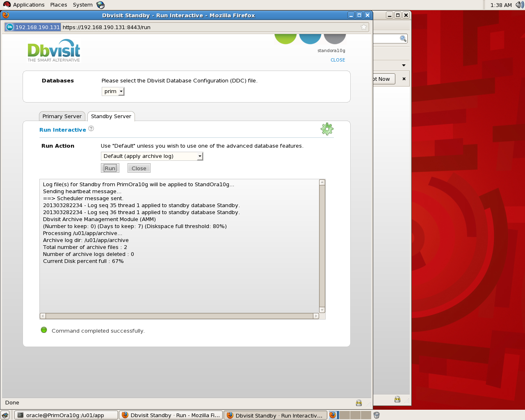Click the magnifier search icon in background window
525x420 pixels.
click(x=403, y=39)
